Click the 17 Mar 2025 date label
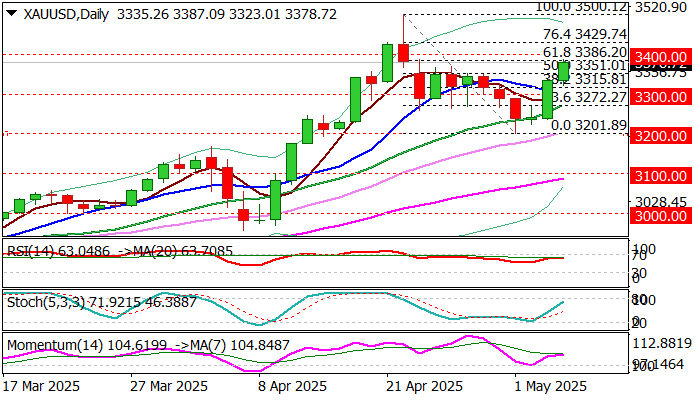 tap(41, 386)
